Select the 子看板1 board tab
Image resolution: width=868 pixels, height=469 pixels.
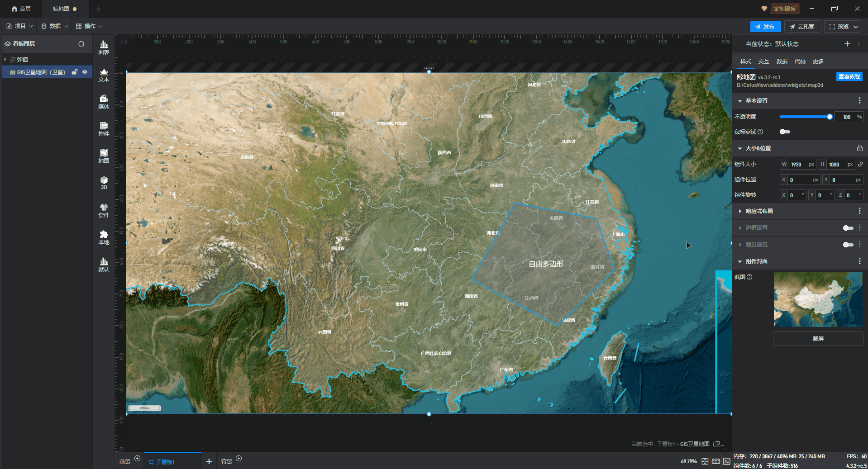173,461
